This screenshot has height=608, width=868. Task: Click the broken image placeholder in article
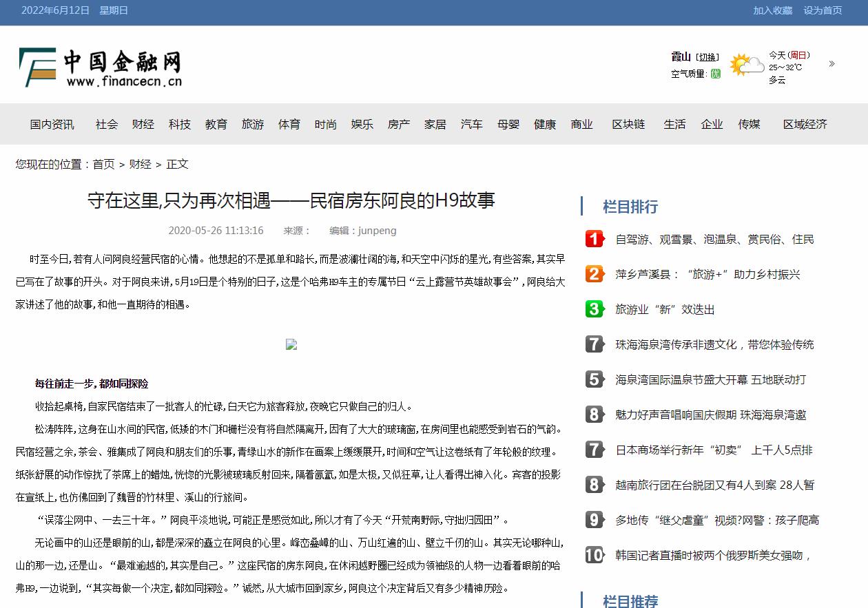click(291, 344)
